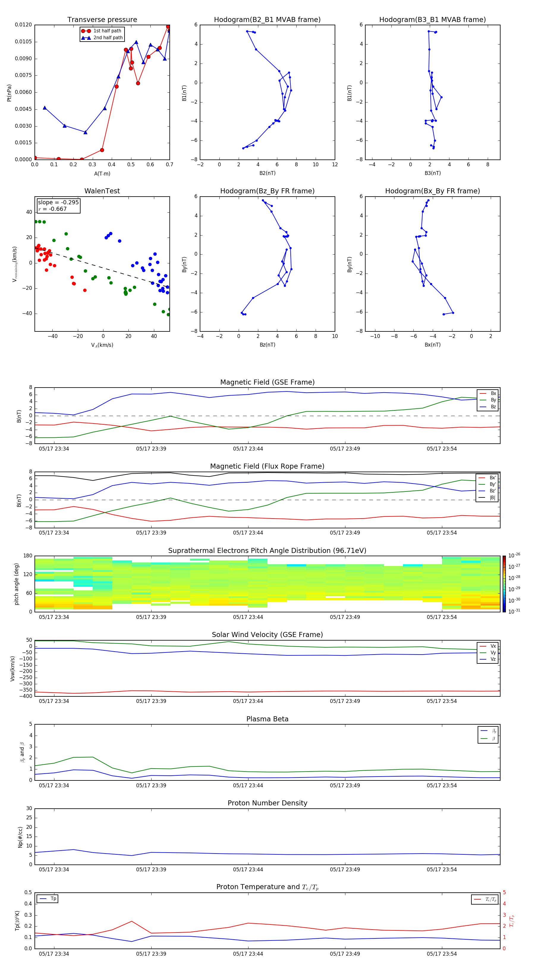Select the βp legend entry in Plasma Beta

[488, 731]
